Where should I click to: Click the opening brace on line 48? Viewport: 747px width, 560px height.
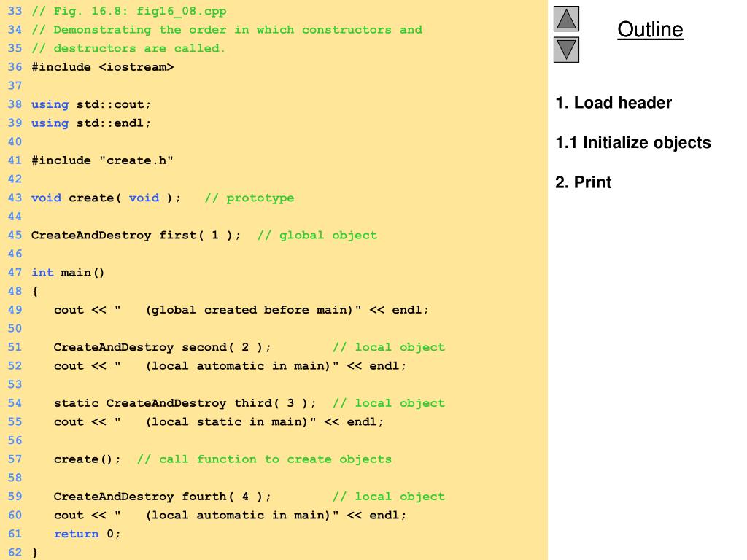click(35, 292)
